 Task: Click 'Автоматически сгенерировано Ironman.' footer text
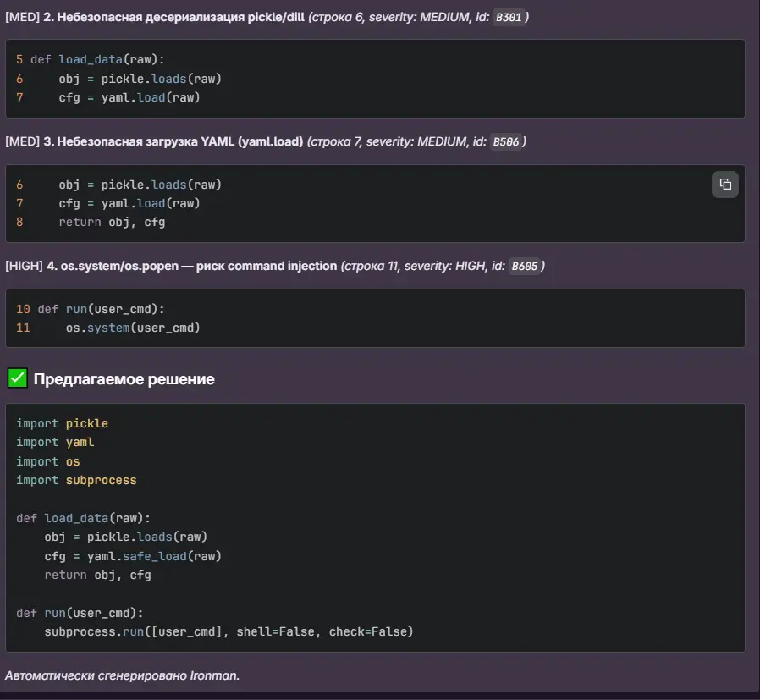pos(122,675)
